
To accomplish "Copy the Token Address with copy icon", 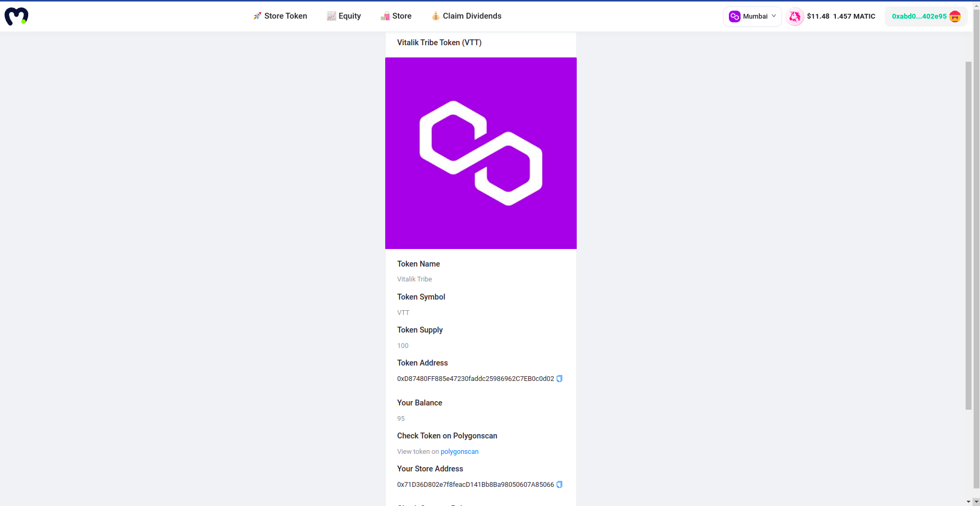I will point(559,379).
